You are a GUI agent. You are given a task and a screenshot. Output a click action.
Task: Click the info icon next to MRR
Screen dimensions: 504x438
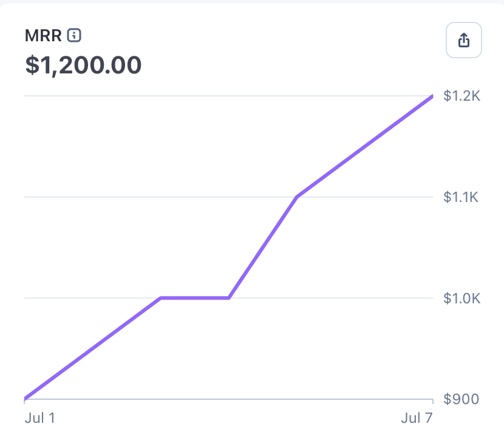74,35
